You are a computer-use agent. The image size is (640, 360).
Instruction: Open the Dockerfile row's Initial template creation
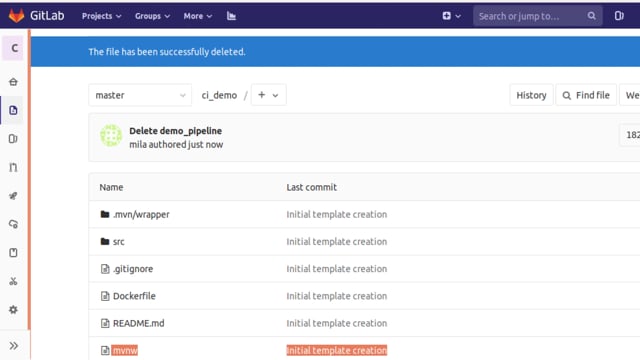tap(336, 296)
